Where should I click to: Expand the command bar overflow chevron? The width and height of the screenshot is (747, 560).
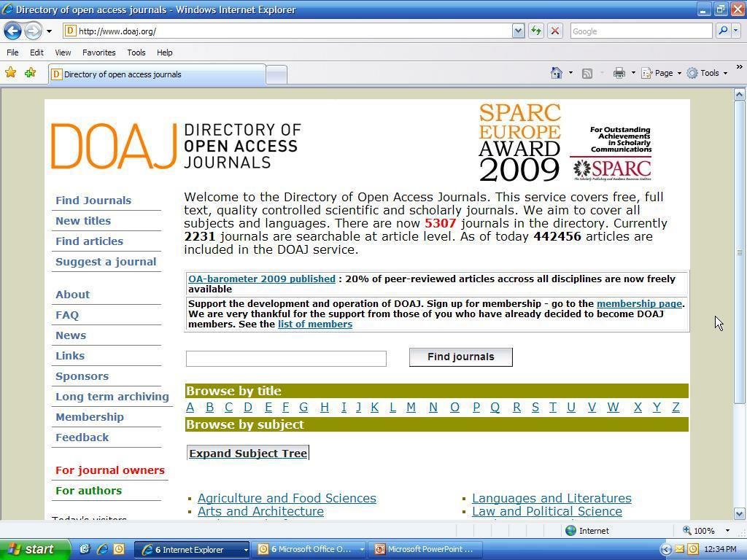point(740,66)
